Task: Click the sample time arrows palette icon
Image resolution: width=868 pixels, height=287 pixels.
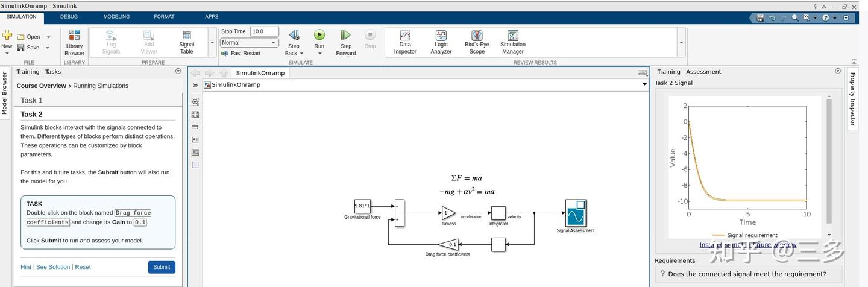Action: click(x=195, y=127)
